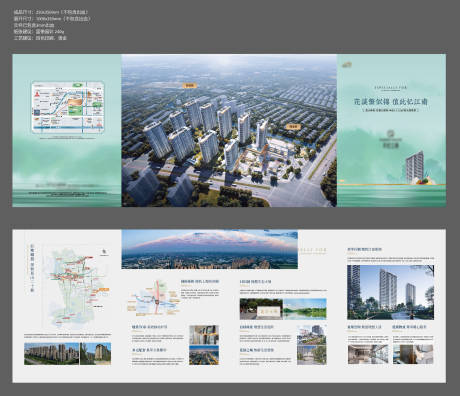
Task: Click the interior lobby photo at the bottom right
Action: click(368, 354)
